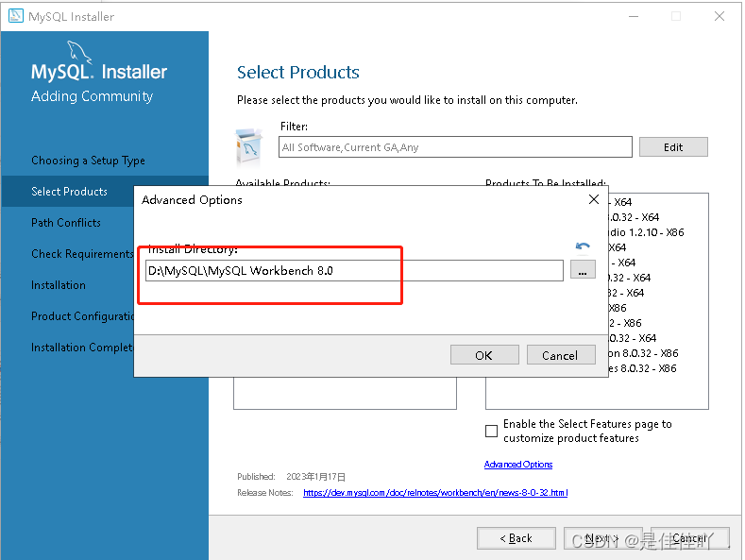Viewport: 745px width, 560px height.
Task: Select the 'dio 1.2.10 - X86' product row
Action: [x=646, y=232]
